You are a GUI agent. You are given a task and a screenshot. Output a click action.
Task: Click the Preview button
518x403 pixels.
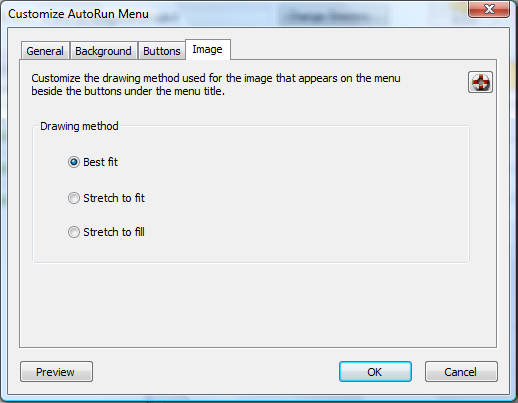coord(56,372)
